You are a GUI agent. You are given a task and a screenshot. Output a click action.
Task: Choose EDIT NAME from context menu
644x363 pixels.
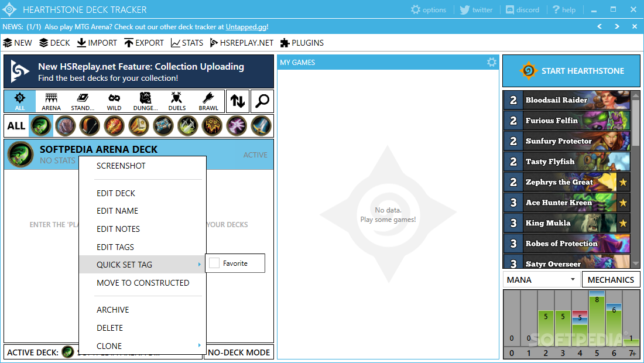click(x=142, y=211)
